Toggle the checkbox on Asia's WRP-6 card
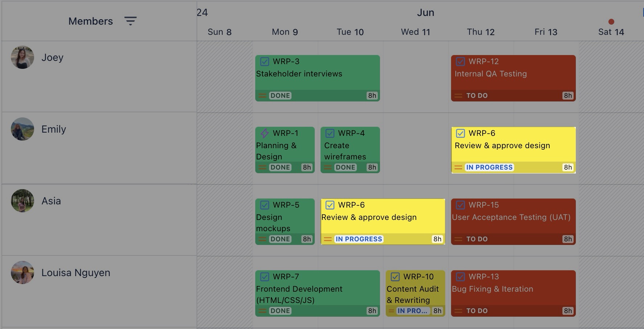This screenshot has height=329, width=644. point(329,205)
